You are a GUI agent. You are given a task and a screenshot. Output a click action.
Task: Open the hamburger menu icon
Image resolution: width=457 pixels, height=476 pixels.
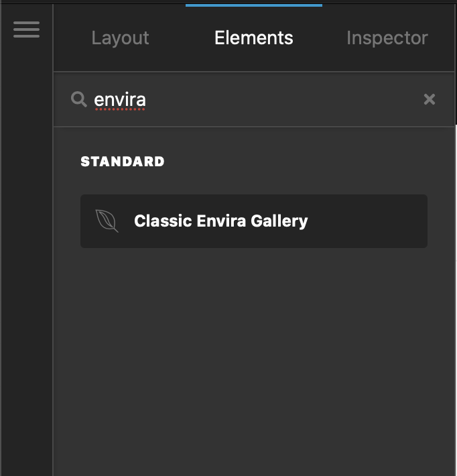pos(26,29)
